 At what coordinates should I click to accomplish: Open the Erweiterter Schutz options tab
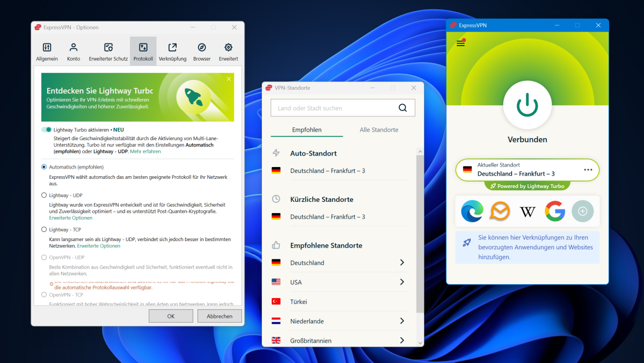click(108, 52)
